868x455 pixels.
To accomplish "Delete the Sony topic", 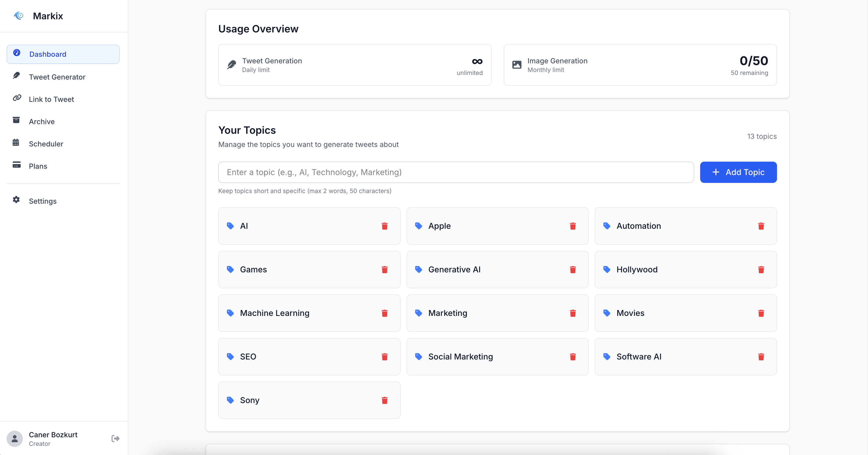I will (x=385, y=400).
